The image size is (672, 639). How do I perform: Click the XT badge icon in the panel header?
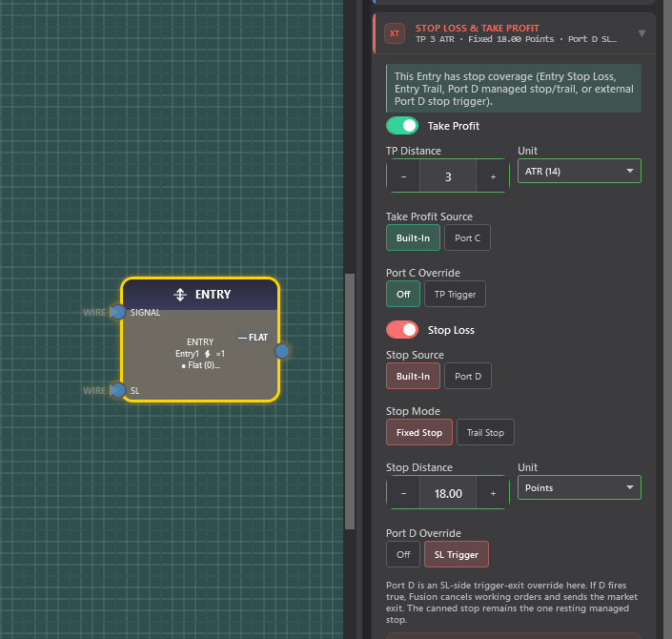pos(395,33)
